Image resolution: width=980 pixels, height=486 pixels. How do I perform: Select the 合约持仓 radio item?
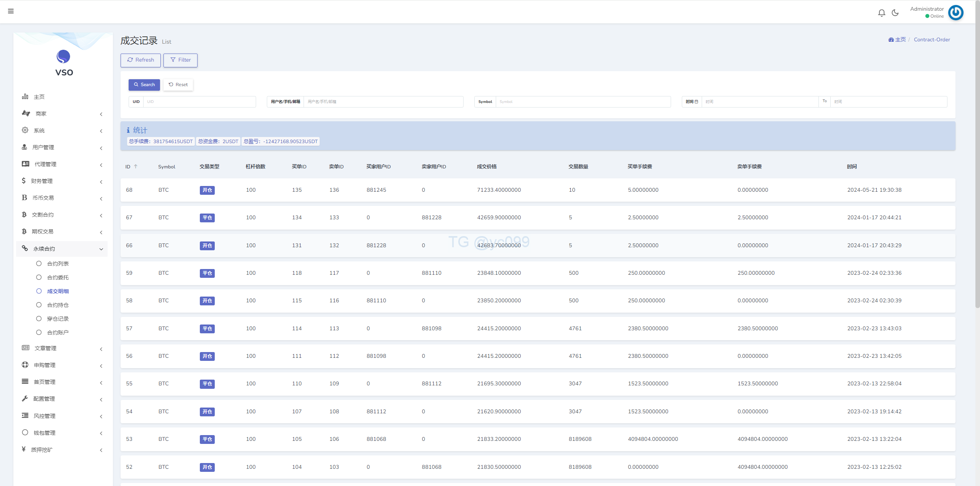pos(39,305)
